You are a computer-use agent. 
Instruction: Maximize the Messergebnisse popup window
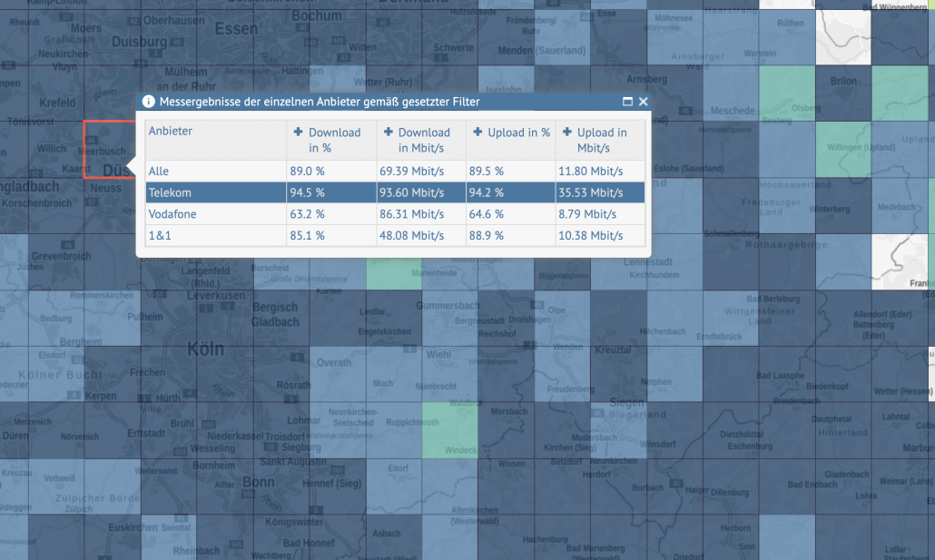click(627, 102)
